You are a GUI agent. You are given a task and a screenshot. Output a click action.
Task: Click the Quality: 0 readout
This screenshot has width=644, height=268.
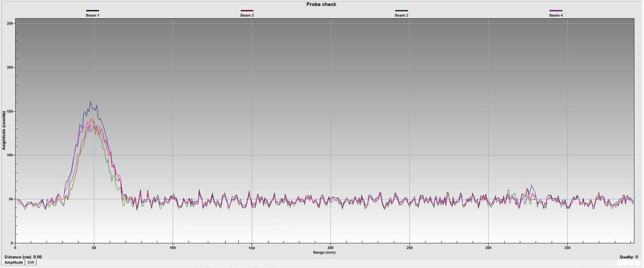point(629,257)
